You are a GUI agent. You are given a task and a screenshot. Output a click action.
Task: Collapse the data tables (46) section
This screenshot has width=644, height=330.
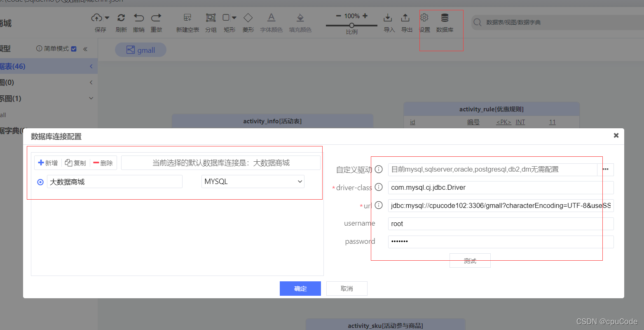(x=91, y=66)
